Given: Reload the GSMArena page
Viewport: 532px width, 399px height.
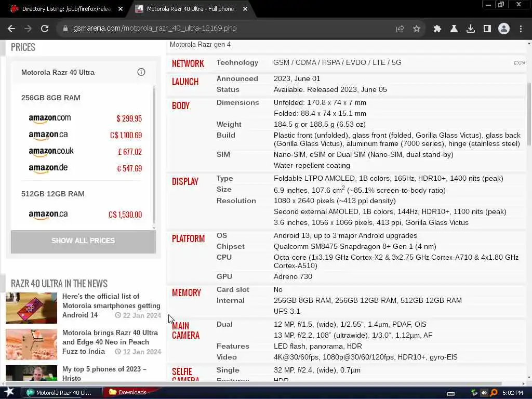Looking at the screenshot, I should (45, 29).
